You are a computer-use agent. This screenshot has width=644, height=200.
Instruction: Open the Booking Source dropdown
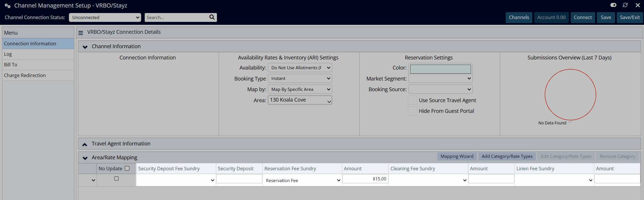click(441, 89)
